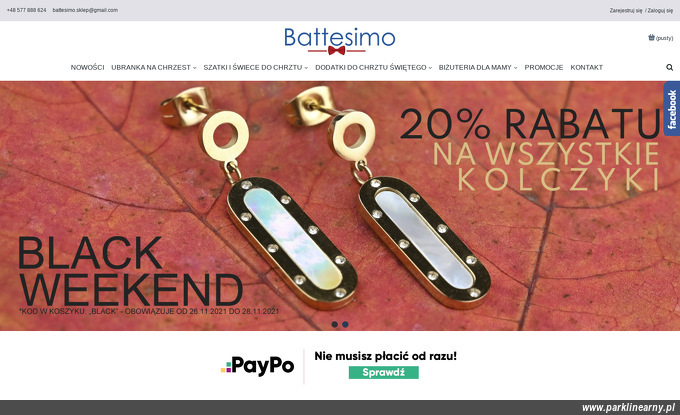Click the phone number in top bar
The height and width of the screenshot is (415, 680).
click(x=26, y=10)
